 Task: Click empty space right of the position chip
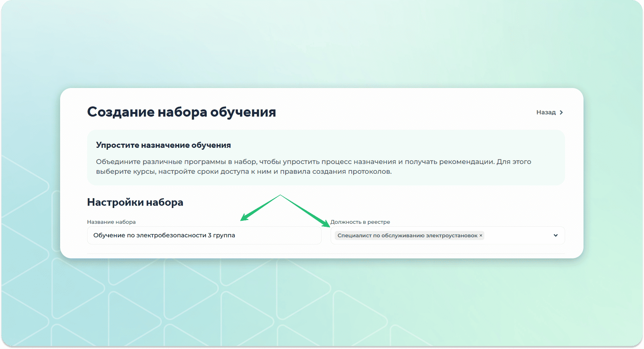click(x=519, y=235)
